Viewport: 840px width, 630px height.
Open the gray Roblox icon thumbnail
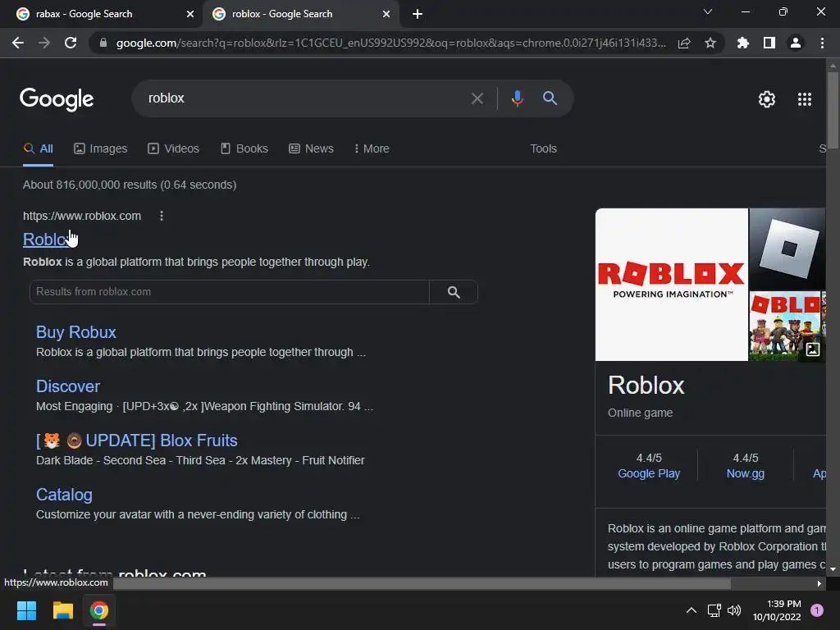787,249
